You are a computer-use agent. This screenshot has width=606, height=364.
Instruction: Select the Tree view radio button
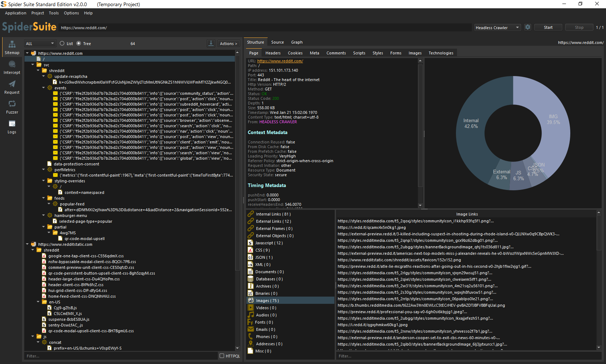79,44
